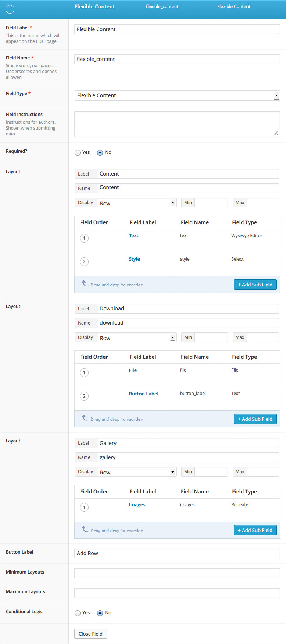Enable Required by selecting the Yes radio
286x644 pixels.
point(78,152)
